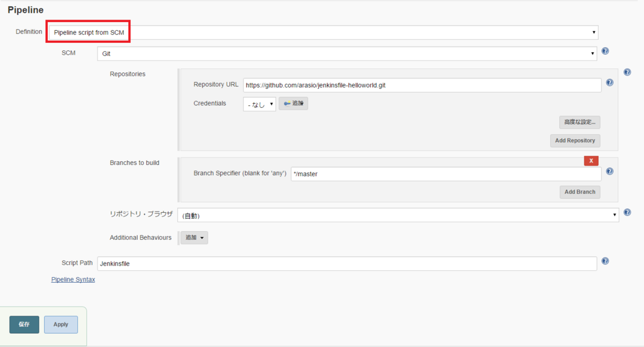The width and height of the screenshot is (644, 347).
Task: Focus the Branch Specifier input field
Action: pyautogui.click(x=446, y=174)
